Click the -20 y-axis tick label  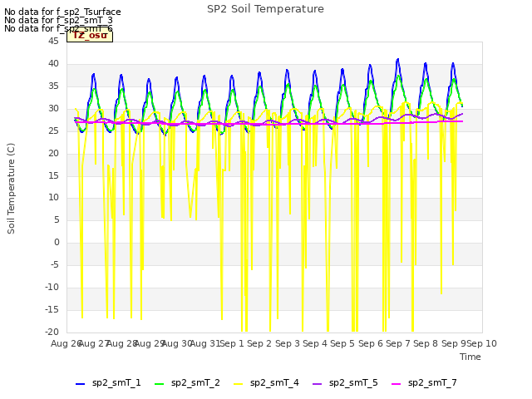52,332
